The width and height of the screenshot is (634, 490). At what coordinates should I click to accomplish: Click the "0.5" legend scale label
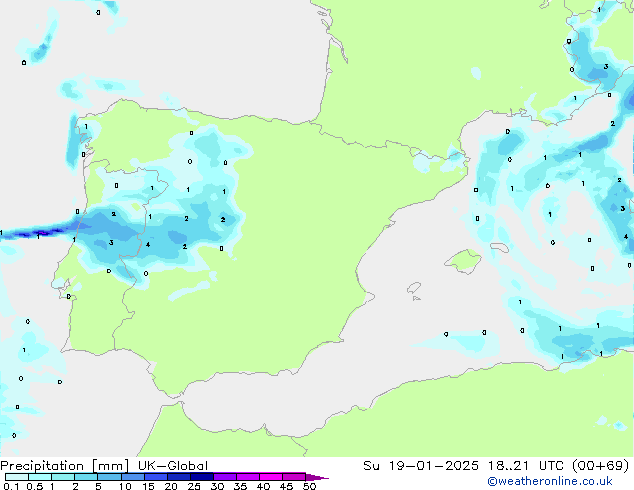34,486
